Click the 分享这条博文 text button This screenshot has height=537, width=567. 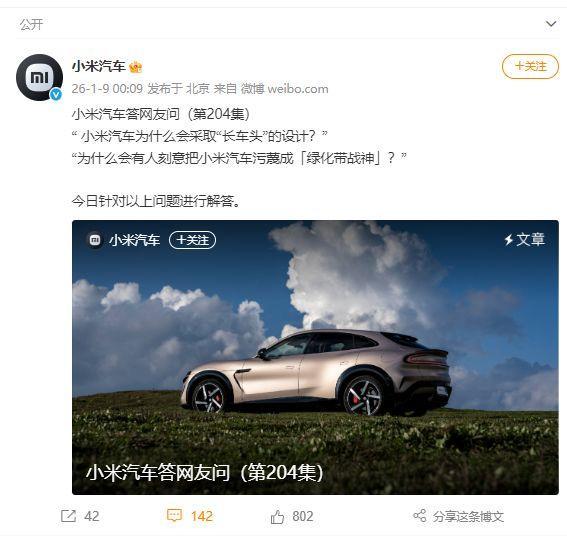pyautogui.click(x=468, y=516)
